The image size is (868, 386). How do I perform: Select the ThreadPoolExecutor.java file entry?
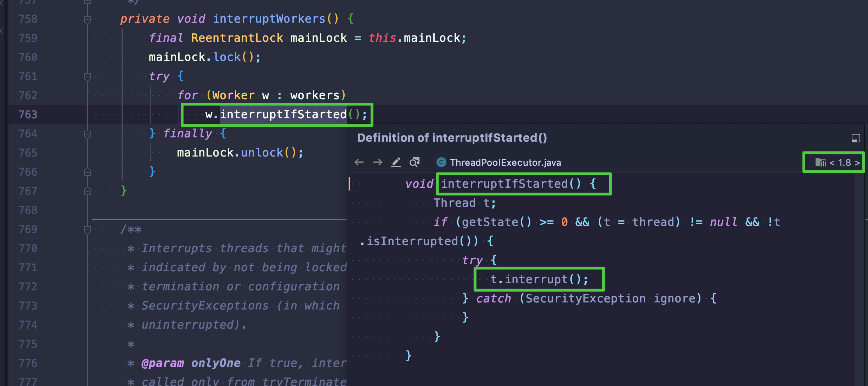(x=505, y=163)
